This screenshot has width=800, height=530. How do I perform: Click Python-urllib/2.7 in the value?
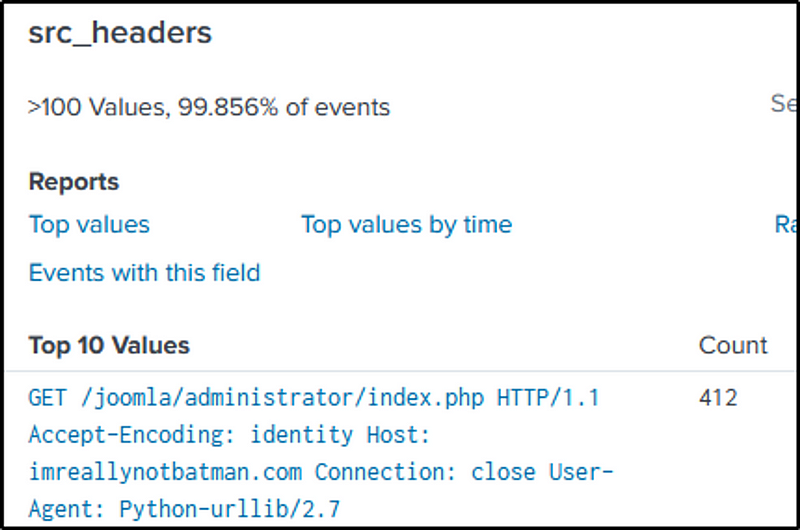click(x=230, y=509)
